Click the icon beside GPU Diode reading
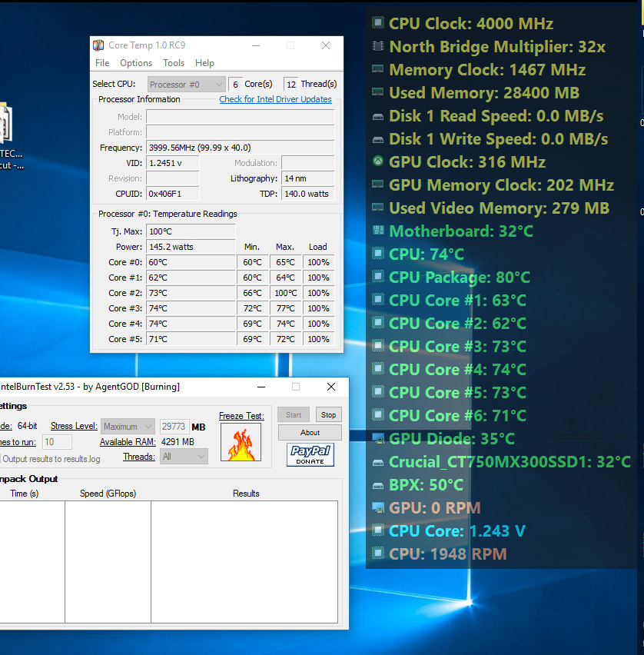Image resolution: width=644 pixels, height=655 pixels. point(378,439)
